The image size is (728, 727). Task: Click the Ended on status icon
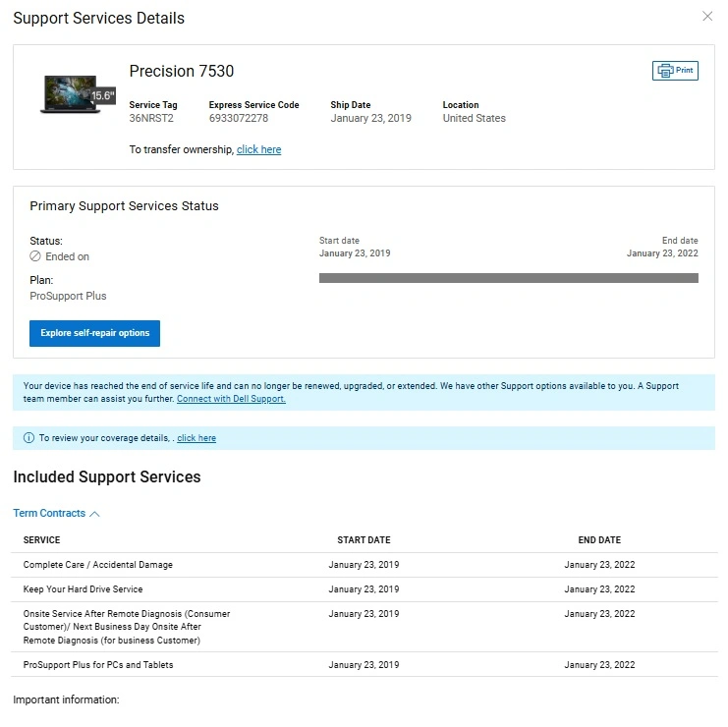[35, 256]
